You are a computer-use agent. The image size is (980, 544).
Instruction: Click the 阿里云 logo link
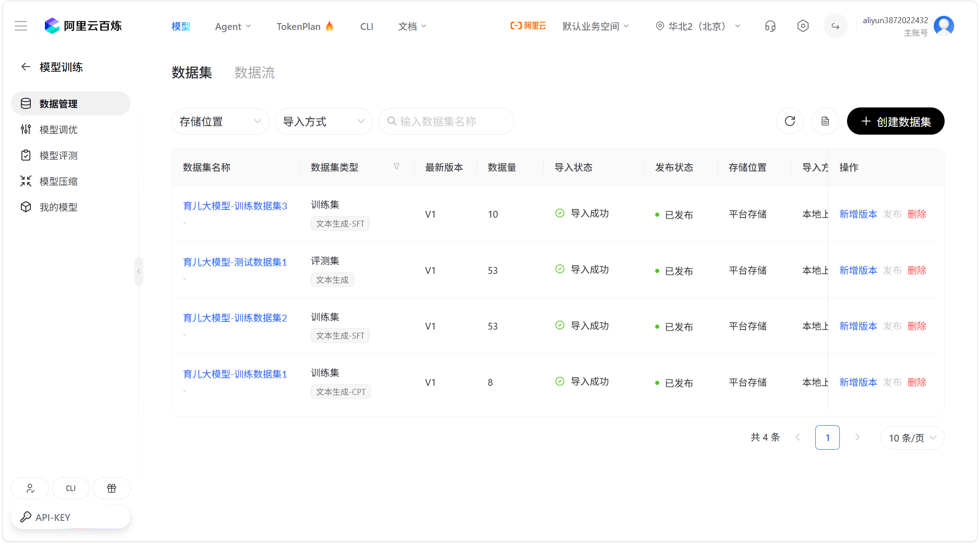coord(528,26)
